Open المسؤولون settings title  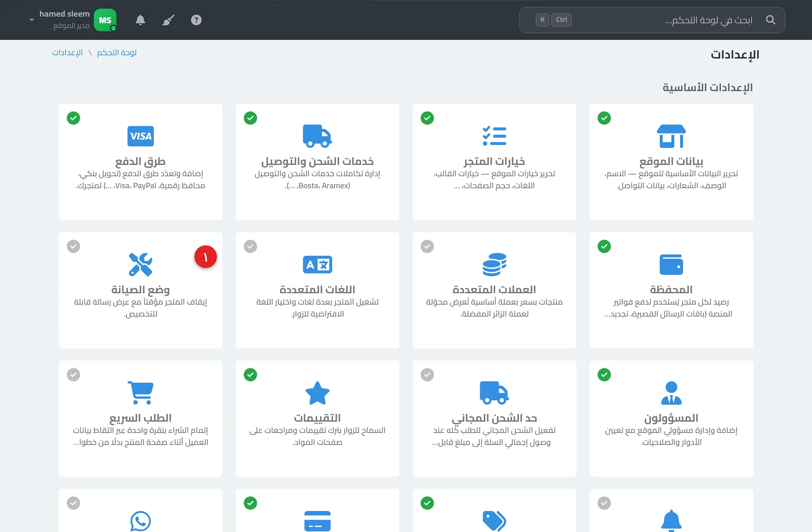671,418
